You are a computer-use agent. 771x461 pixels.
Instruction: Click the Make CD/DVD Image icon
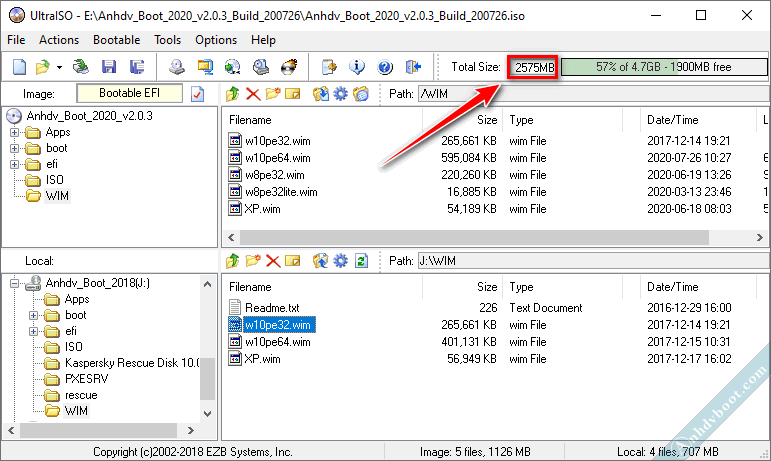[x=177, y=67]
